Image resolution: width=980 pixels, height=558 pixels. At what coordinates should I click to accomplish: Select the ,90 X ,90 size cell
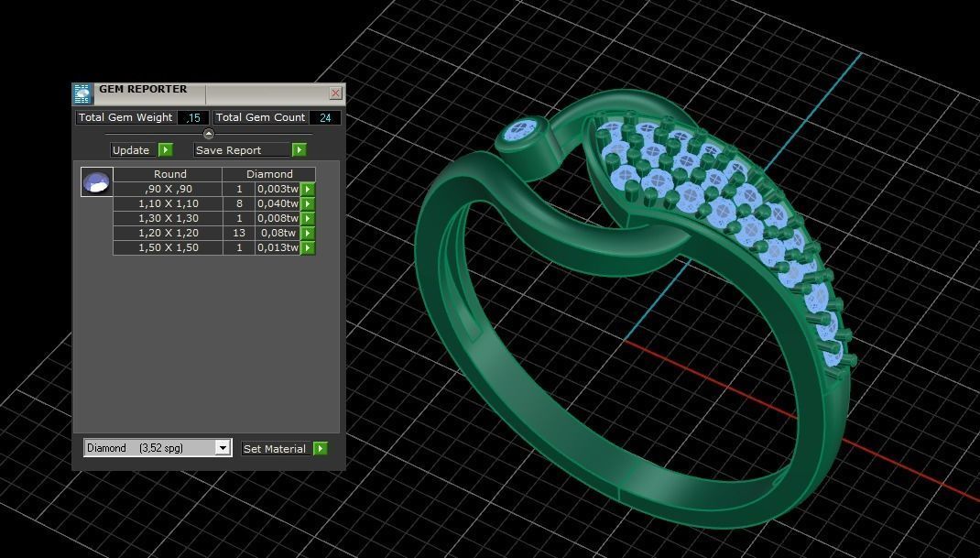click(x=169, y=189)
